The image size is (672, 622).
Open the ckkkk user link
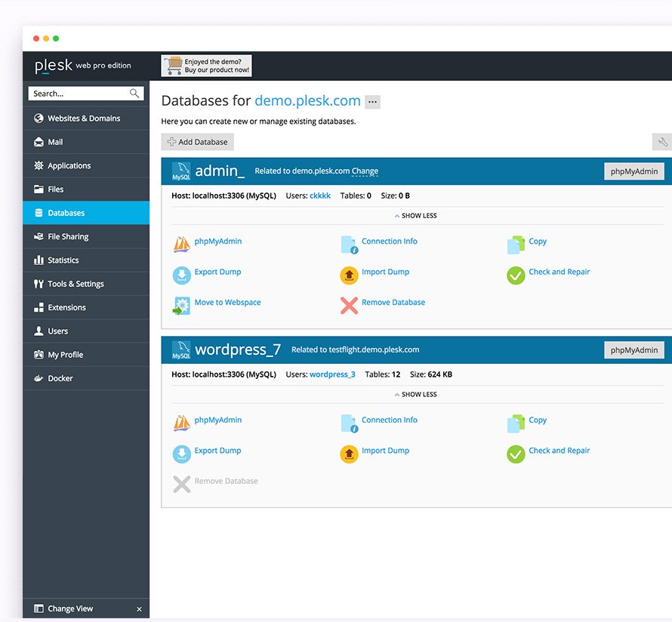pyautogui.click(x=320, y=196)
